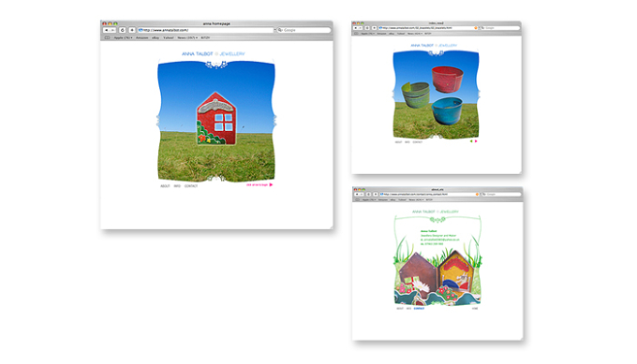
Task: Open Yahoo! bookmark in homepage window
Action: pyautogui.click(x=169, y=37)
